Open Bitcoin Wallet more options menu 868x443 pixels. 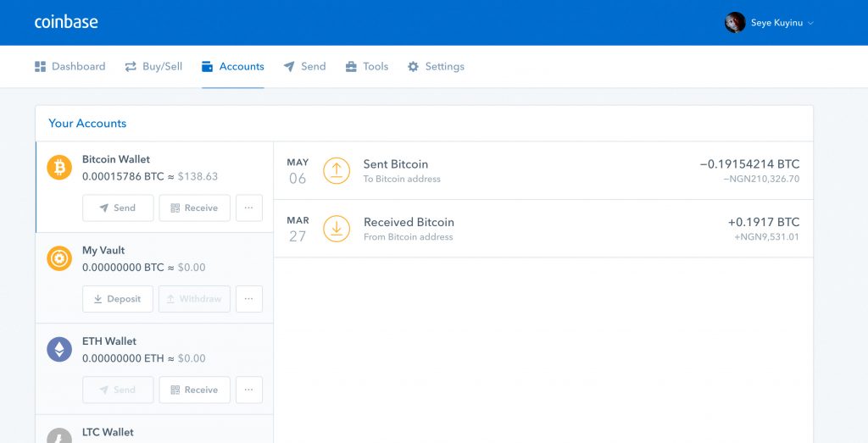[249, 208]
